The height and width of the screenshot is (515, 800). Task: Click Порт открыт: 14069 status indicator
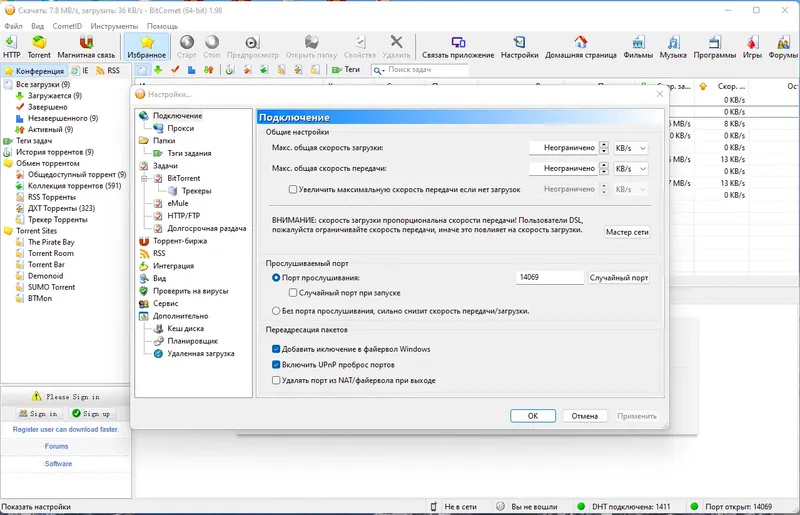pyautogui.click(x=730, y=507)
